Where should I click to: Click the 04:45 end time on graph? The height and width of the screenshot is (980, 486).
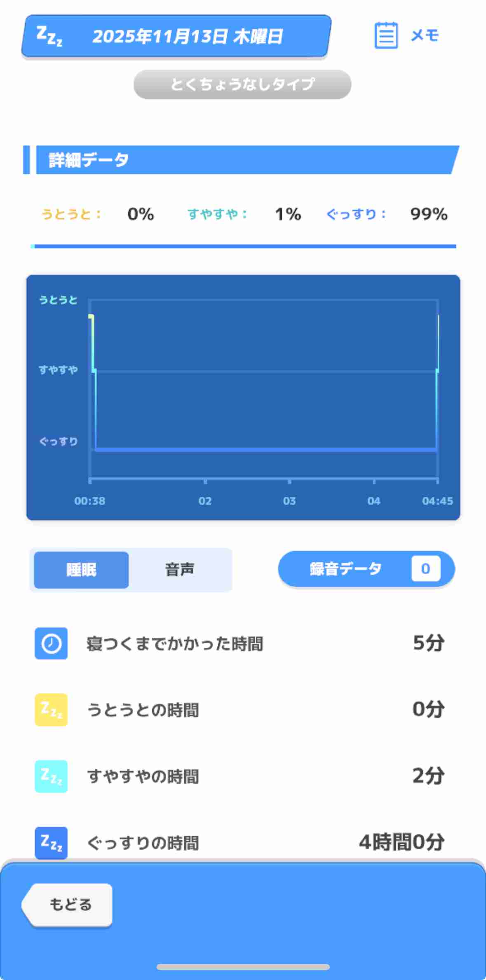(437, 501)
